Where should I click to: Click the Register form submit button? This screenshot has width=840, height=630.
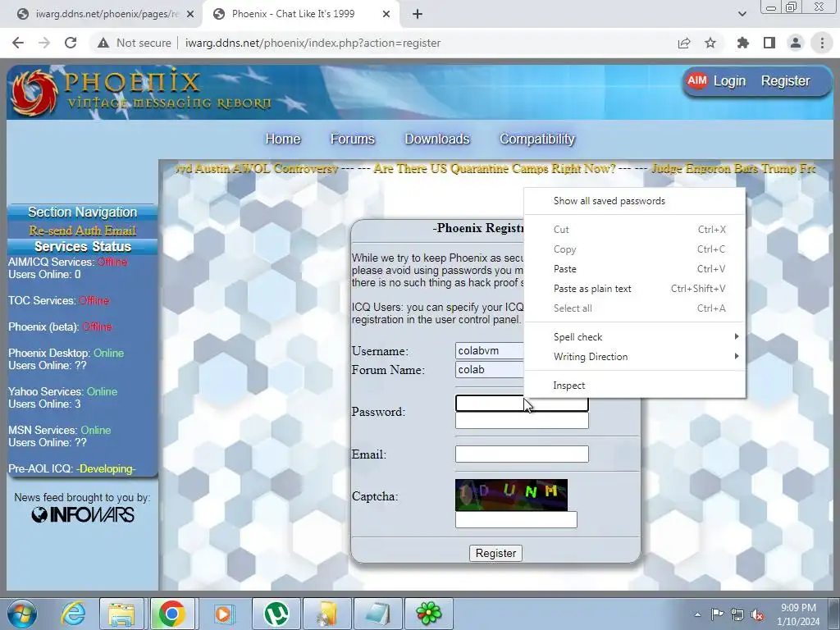pos(495,554)
